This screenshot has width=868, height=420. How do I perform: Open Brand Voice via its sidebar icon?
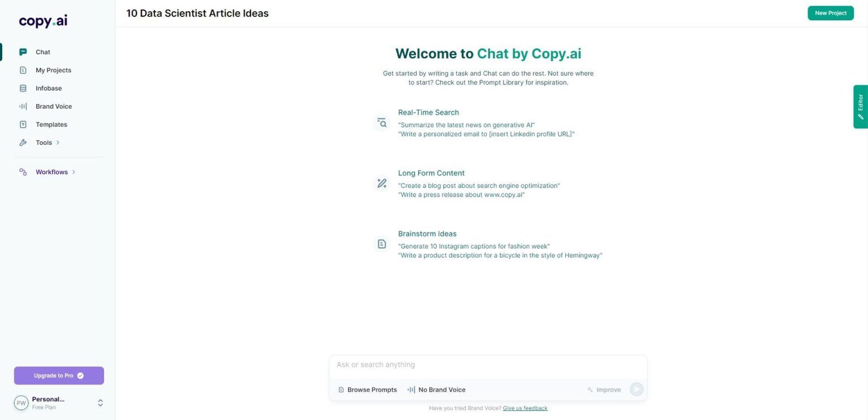23,106
